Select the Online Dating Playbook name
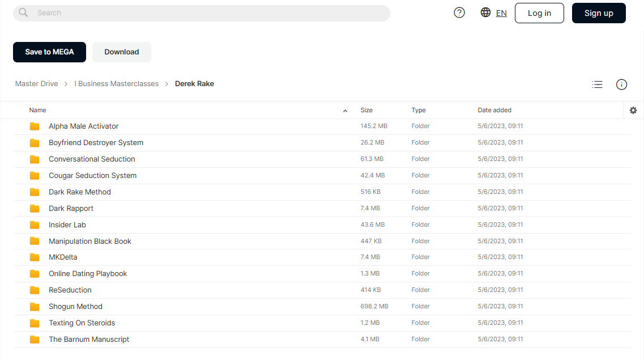Screen dimensions: 644x360 click(88, 274)
